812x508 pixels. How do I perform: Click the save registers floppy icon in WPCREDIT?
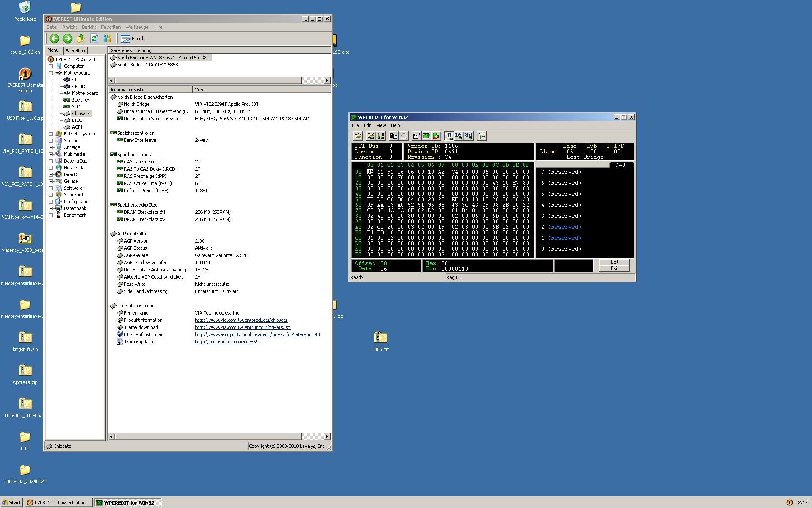[381, 136]
